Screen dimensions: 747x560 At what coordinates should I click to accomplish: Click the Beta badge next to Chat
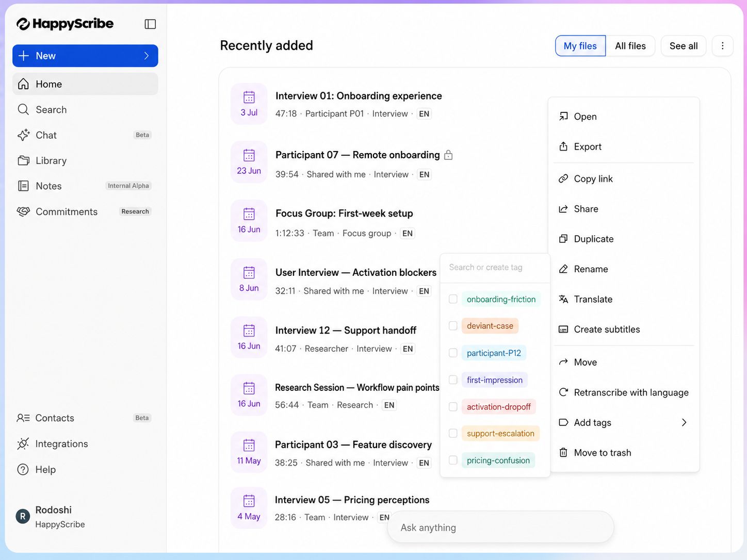tap(142, 135)
